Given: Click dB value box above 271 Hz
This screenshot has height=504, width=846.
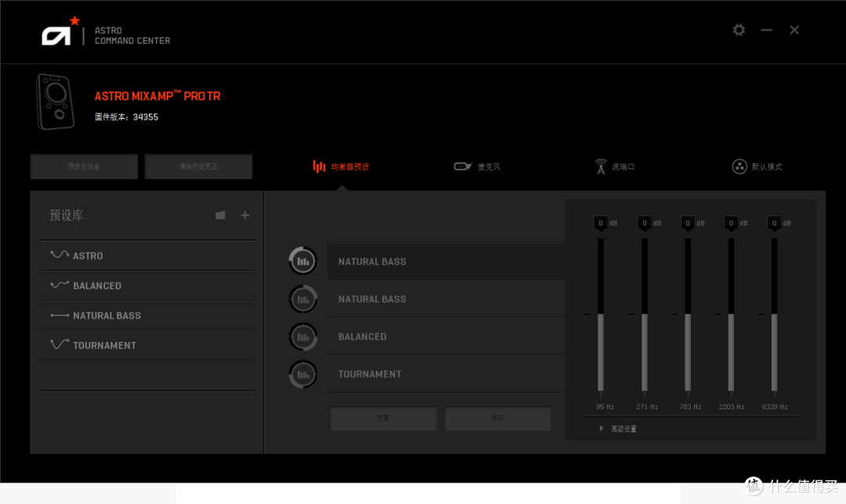Looking at the screenshot, I should pyautogui.click(x=644, y=223).
